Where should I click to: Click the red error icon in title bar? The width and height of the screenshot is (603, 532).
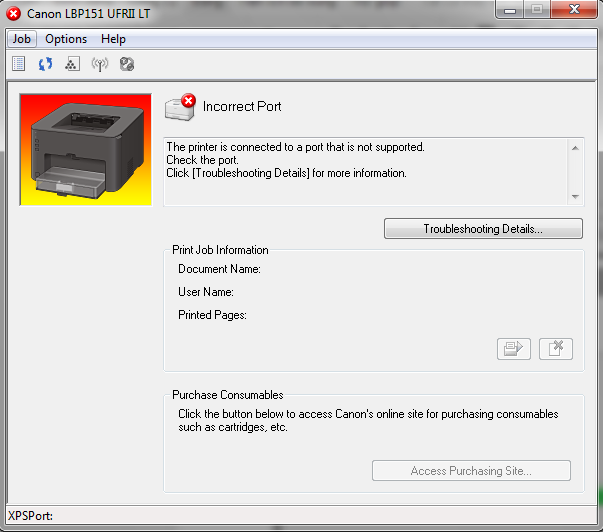click(x=14, y=14)
